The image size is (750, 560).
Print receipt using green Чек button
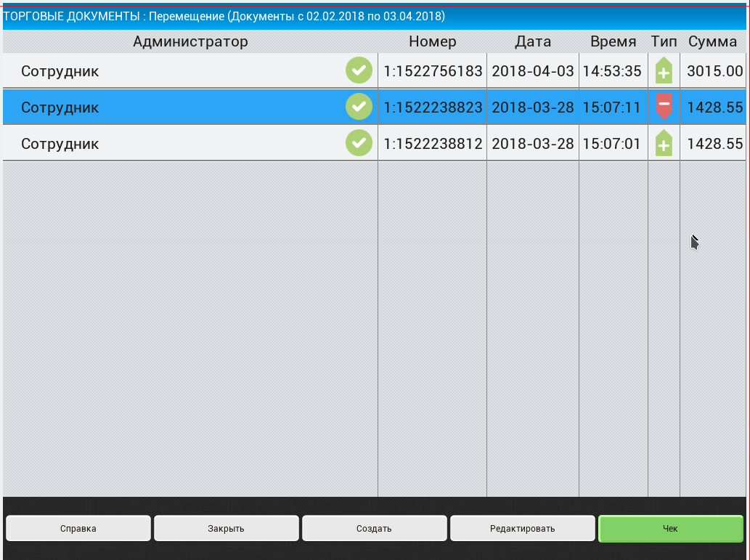(671, 529)
